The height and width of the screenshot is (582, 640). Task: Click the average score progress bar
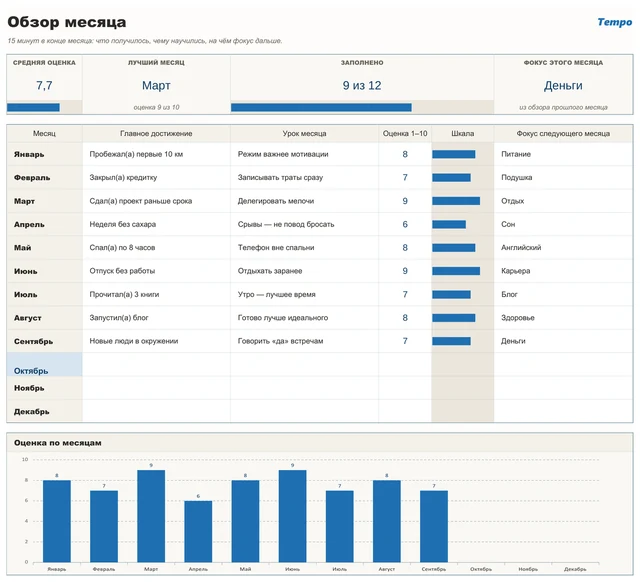pyautogui.click(x=33, y=107)
